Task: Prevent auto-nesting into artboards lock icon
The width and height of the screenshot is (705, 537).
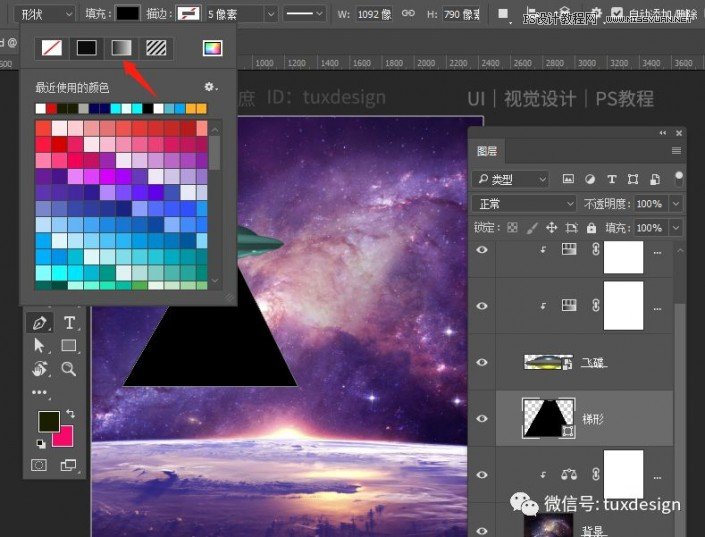Action: coord(571,228)
